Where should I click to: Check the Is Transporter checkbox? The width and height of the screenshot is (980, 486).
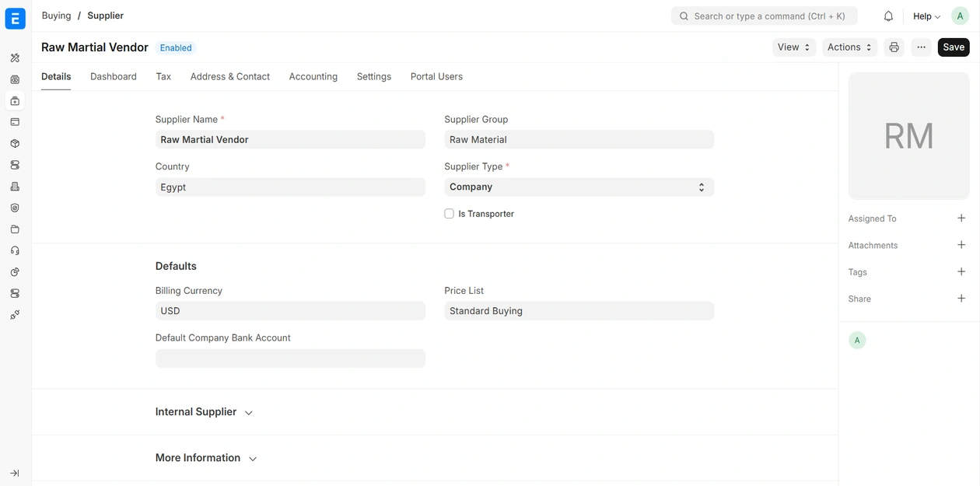click(x=449, y=214)
